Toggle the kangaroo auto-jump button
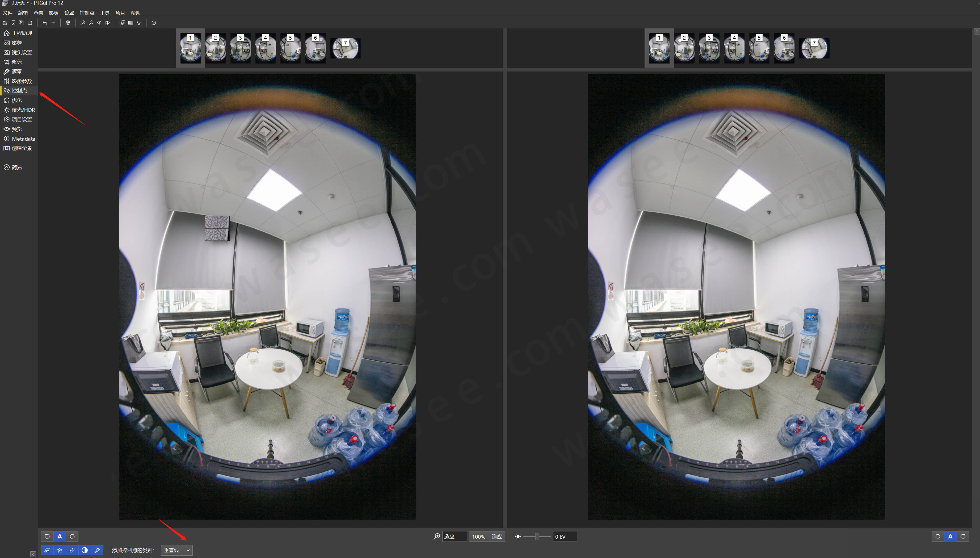The height and width of the screenshot is (558, 980). point(47,550)
